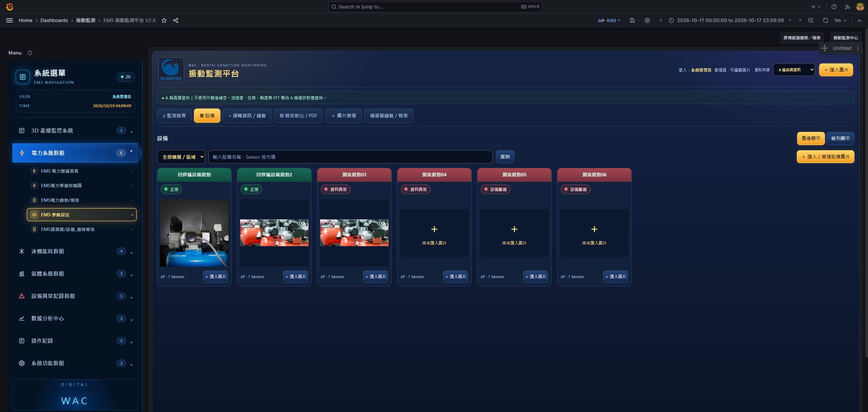This screenshot has width=868, height=412.
Task: Collapse the 電力系統群組 menu group
Action: pos(75,153)
